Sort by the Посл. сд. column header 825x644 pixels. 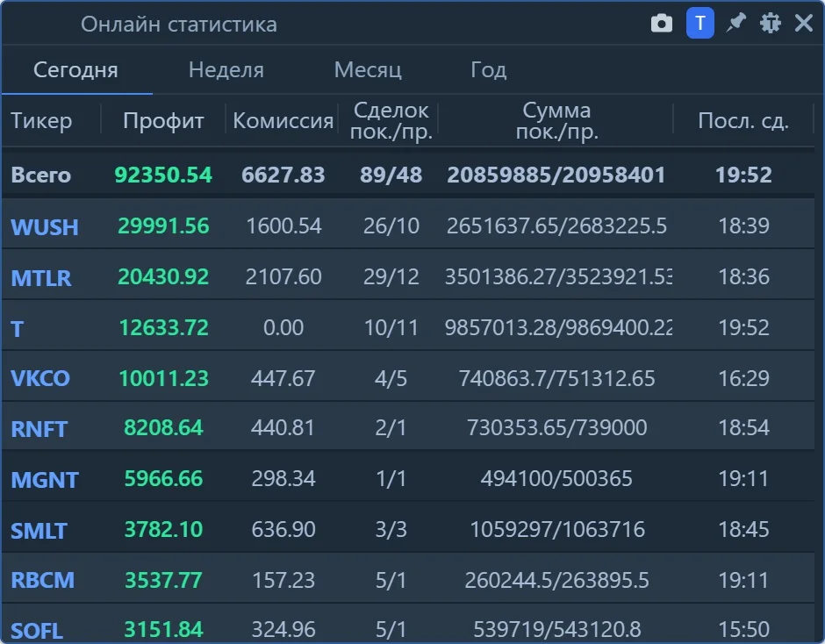[742, 120]
